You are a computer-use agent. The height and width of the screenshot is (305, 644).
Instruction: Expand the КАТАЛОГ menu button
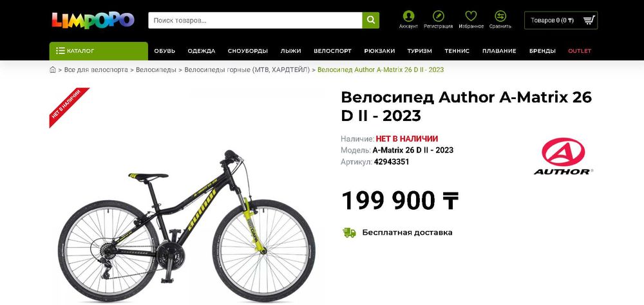99,51
